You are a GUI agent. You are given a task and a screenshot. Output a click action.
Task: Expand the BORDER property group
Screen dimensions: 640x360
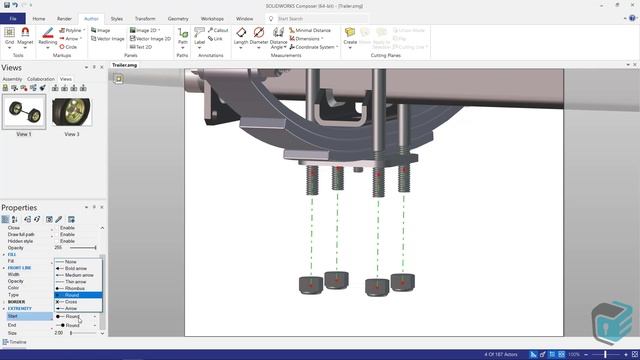click(x=4, y=302)
